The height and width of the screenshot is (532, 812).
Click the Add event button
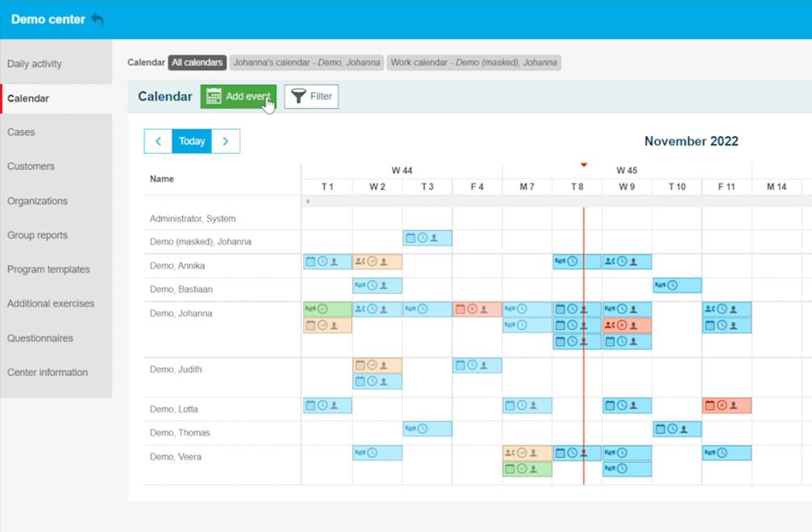[x=238, y=96]
